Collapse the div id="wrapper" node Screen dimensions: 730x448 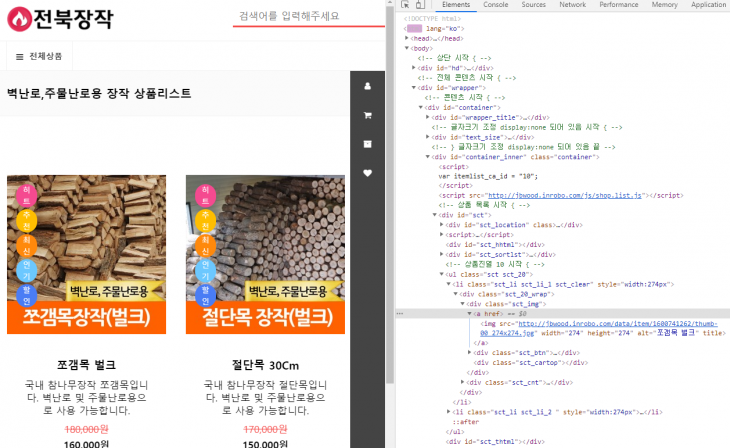[x=414, y=88]
